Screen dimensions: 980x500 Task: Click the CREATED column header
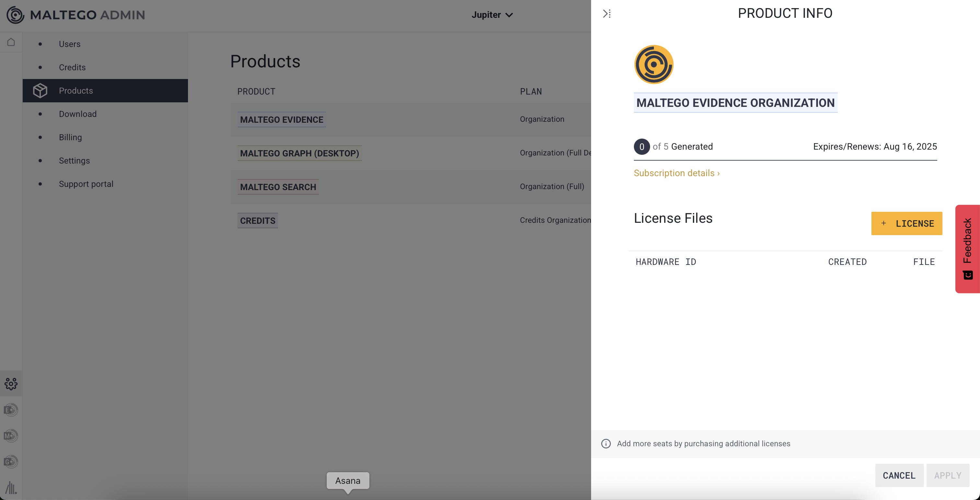[x=847, y=262]
